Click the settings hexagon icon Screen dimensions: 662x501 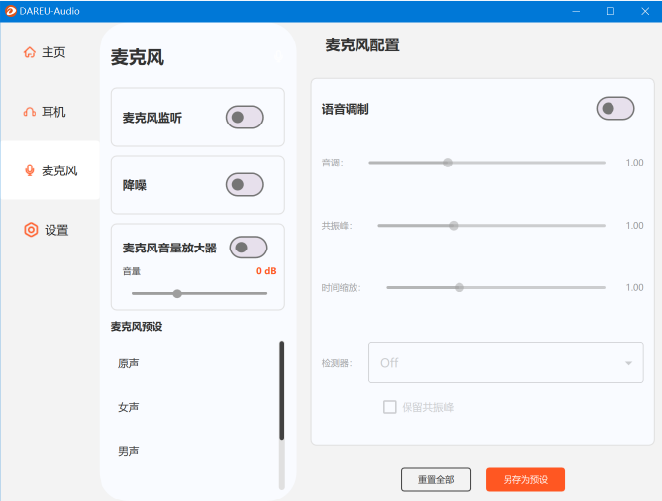pos(31,230)
